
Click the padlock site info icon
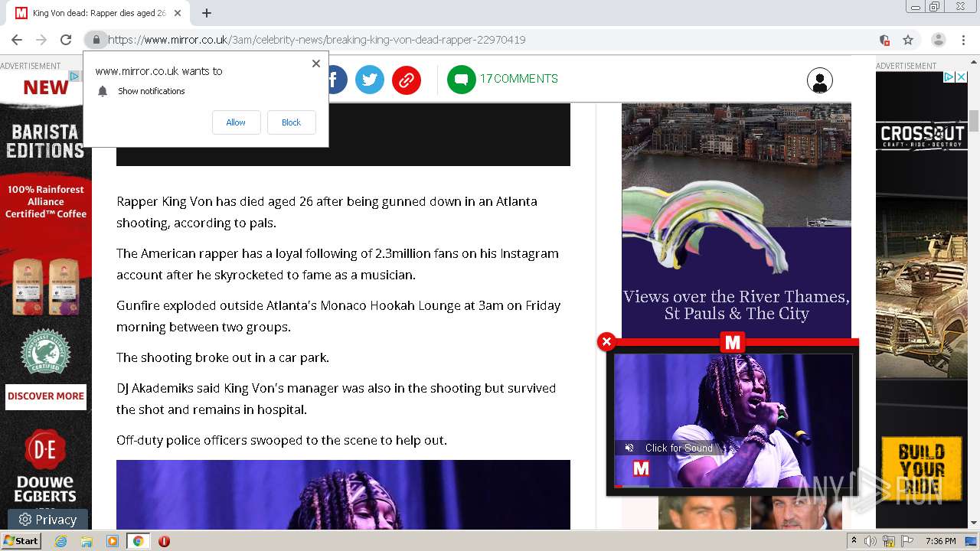[96, 40]
